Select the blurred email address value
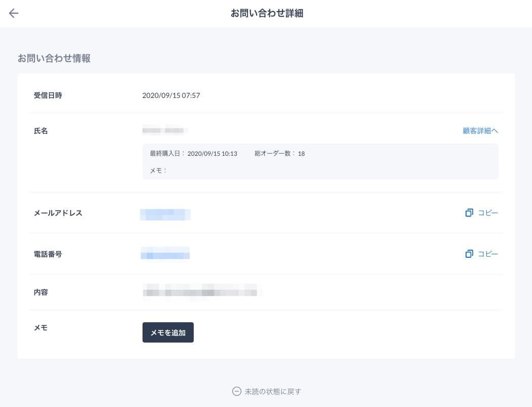 click(x=165, y=214)
